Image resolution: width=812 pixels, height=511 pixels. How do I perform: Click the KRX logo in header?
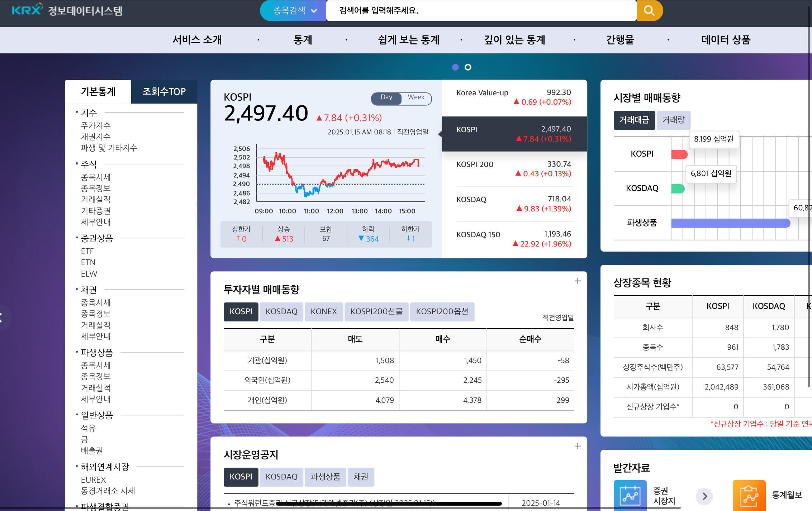click(27, 10)
